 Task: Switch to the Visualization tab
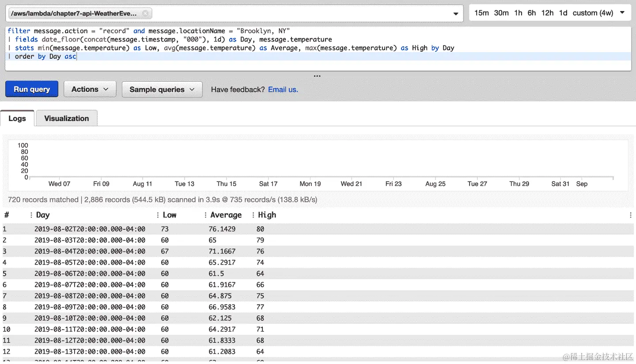click(x=67, y=118)
